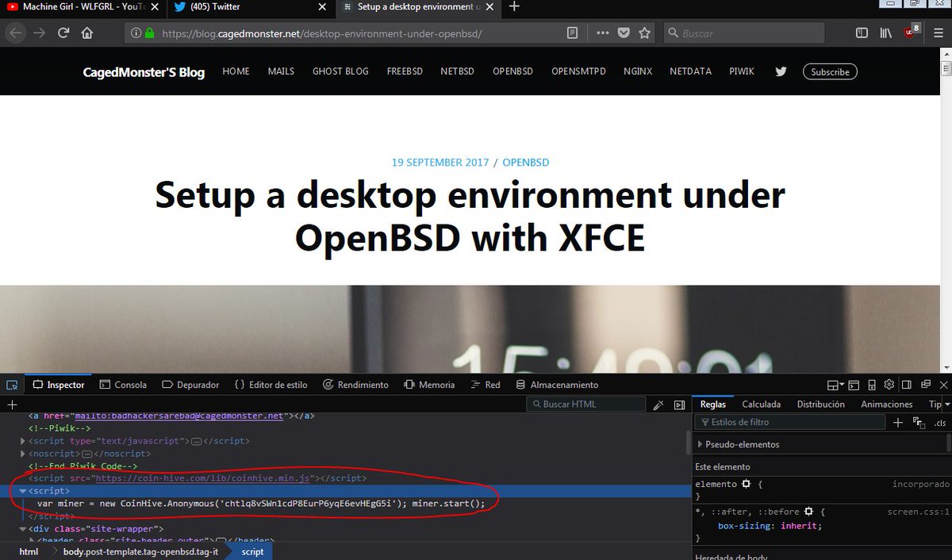Collapse the inspector sidebar pane
Screen dimensions: 952x560
(679, 405)
